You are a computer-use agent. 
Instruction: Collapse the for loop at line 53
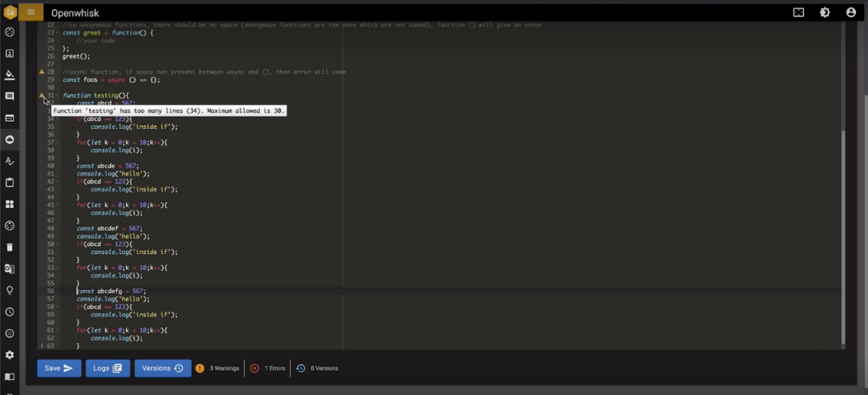(x=57, y=267)
